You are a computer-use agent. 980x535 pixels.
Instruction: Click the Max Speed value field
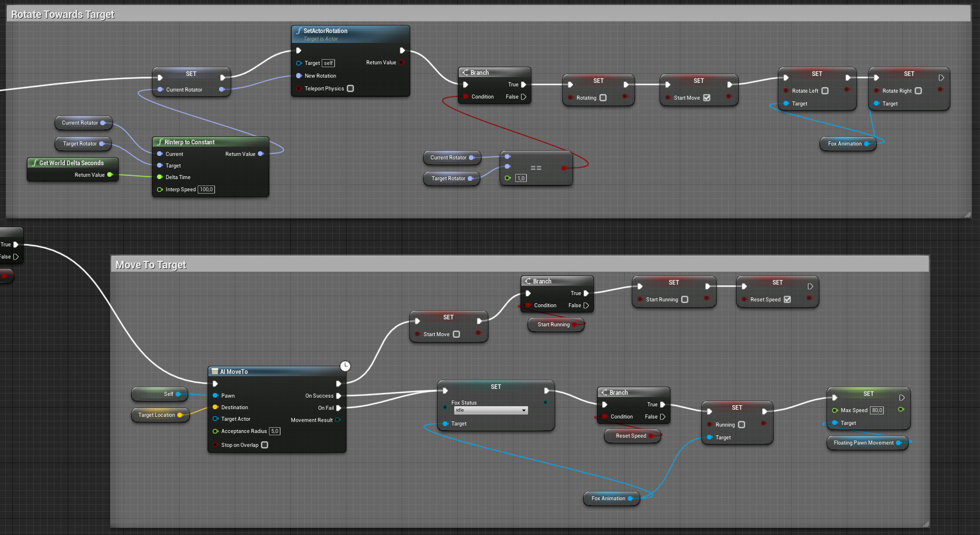tap(877, 410)
